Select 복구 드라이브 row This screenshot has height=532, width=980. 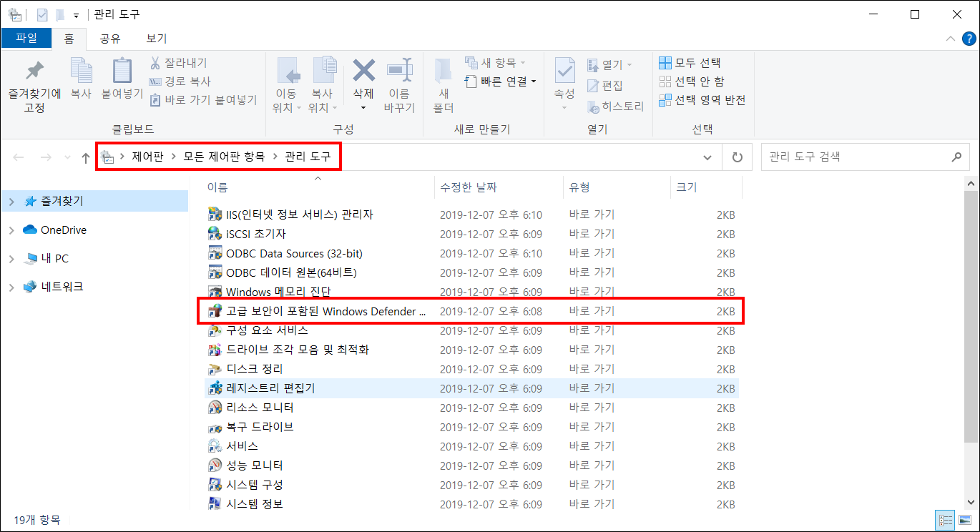471,427
